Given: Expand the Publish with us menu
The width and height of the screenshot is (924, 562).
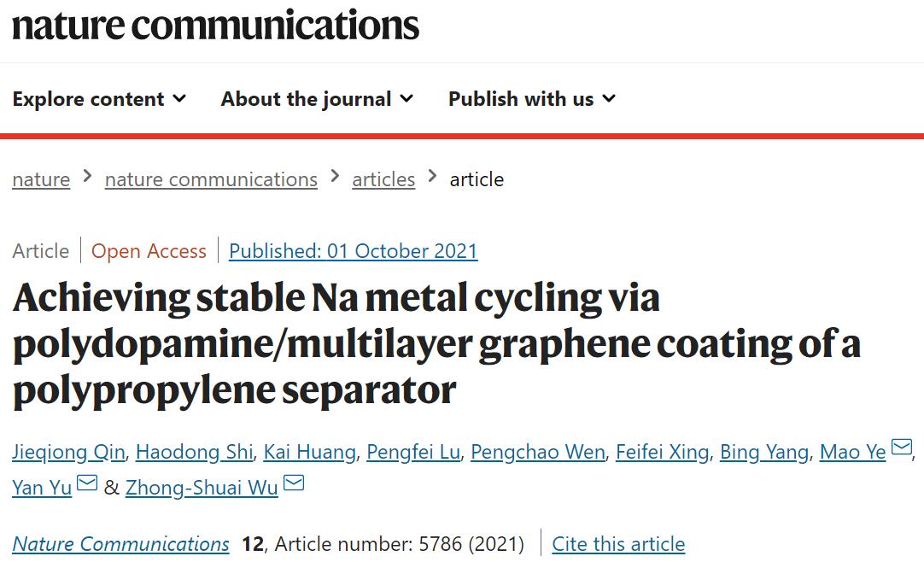Looking at the screenshot, I should pos(531,99).
